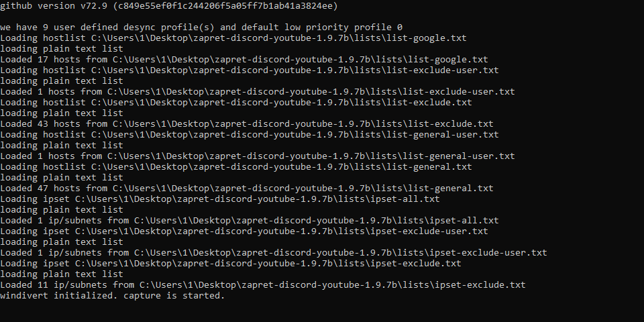Click the Loaded 11 ip/subnets line

point(262,285)
